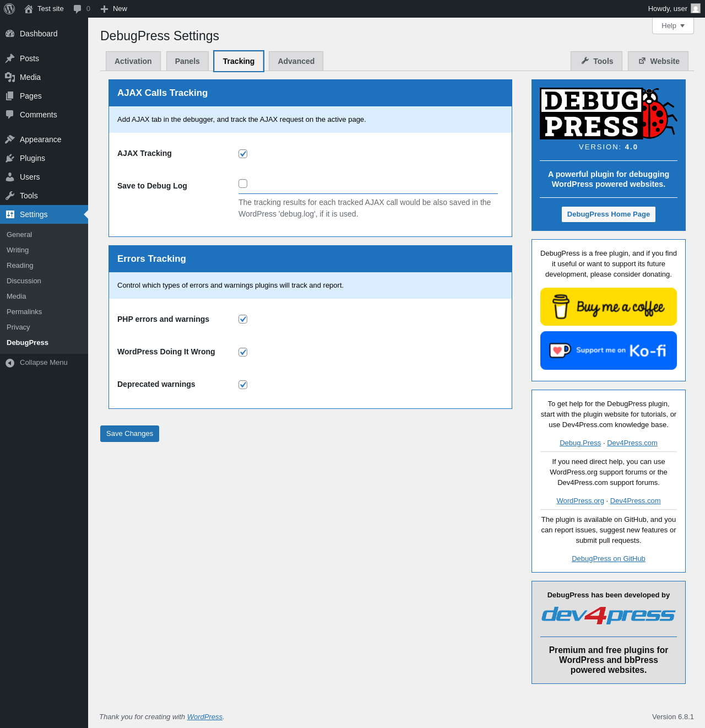This screenshot has width=705, height=728.
Task: Open Dev4Press.com link beside WordPress.org
Action: 635,501
